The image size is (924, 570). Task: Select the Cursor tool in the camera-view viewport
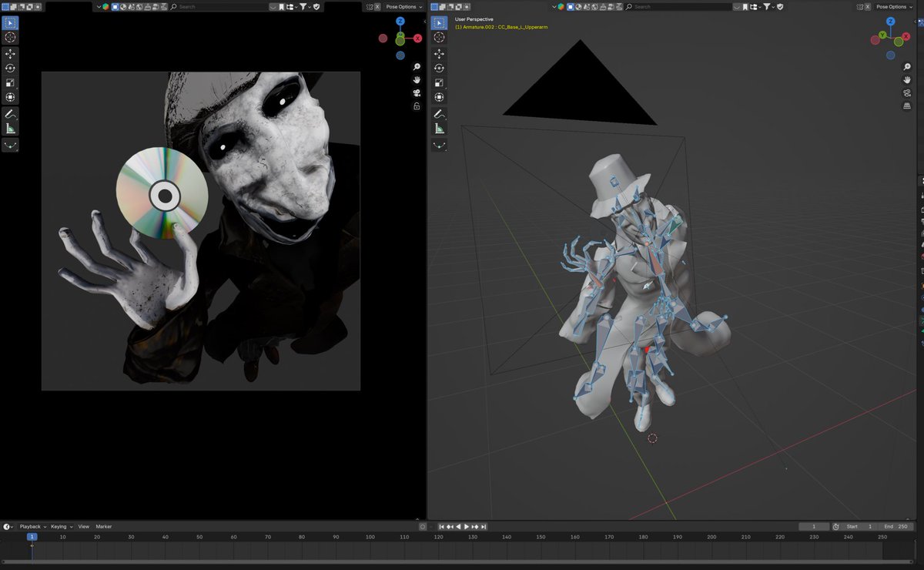(x=11, y=37)
